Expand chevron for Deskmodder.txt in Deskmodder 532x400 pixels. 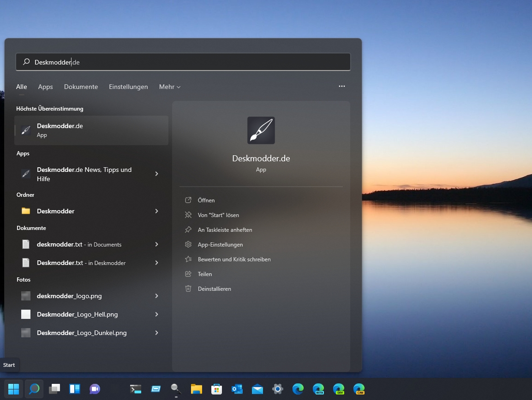(156, 263)
